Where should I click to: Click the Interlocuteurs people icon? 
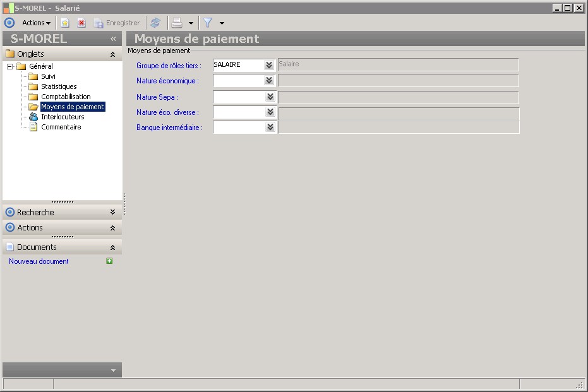(33, 117)
